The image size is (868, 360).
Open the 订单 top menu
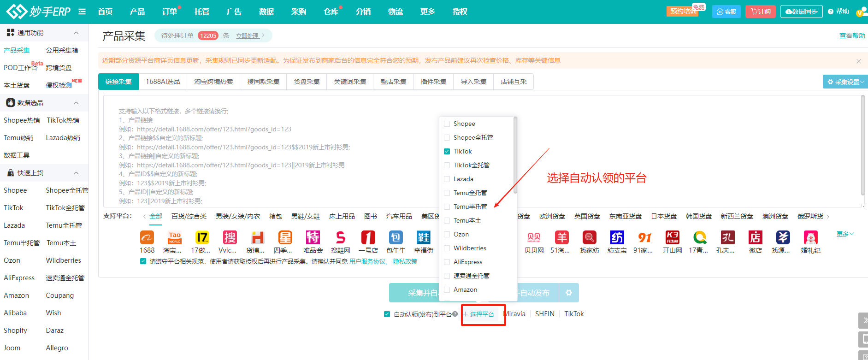tap(169, 12)
